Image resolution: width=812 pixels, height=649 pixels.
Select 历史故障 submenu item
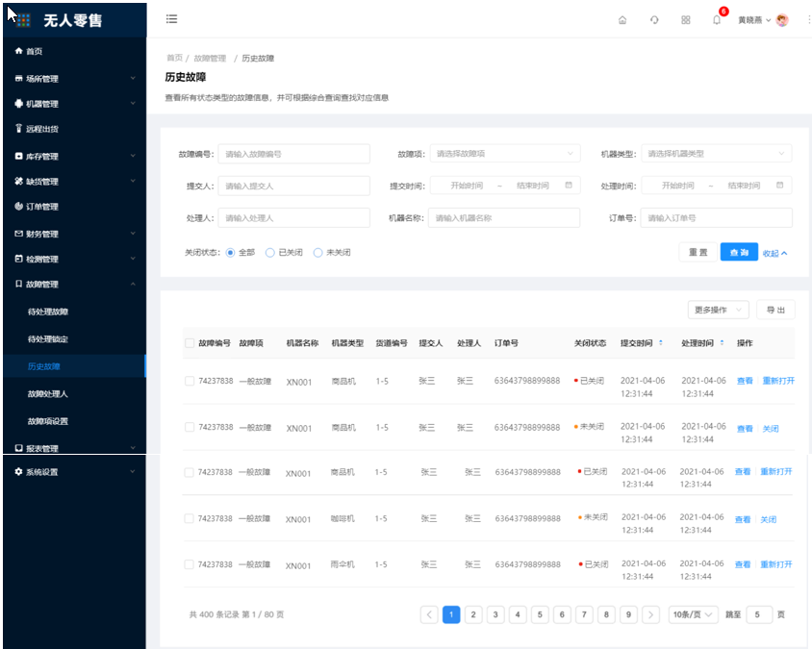point(75,366)
